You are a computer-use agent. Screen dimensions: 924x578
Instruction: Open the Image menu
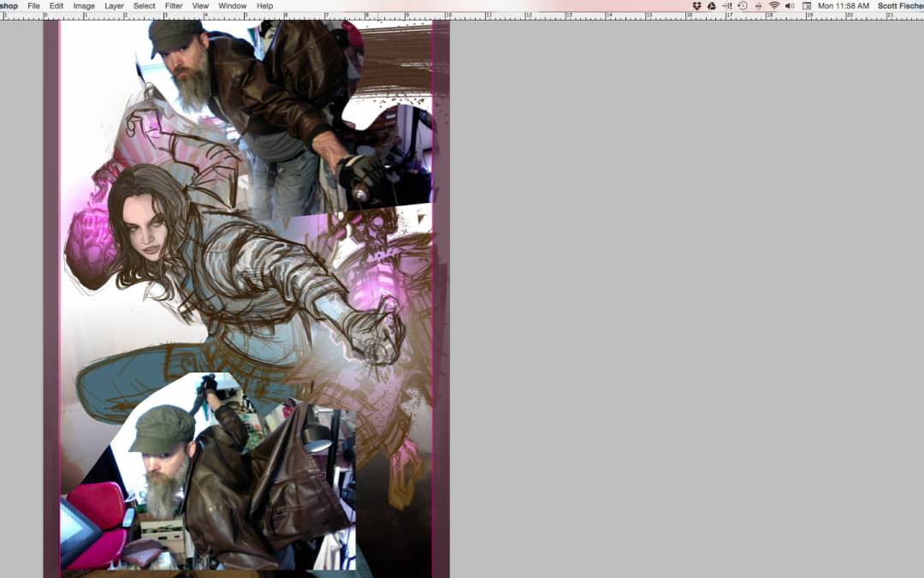coord(84,6)
